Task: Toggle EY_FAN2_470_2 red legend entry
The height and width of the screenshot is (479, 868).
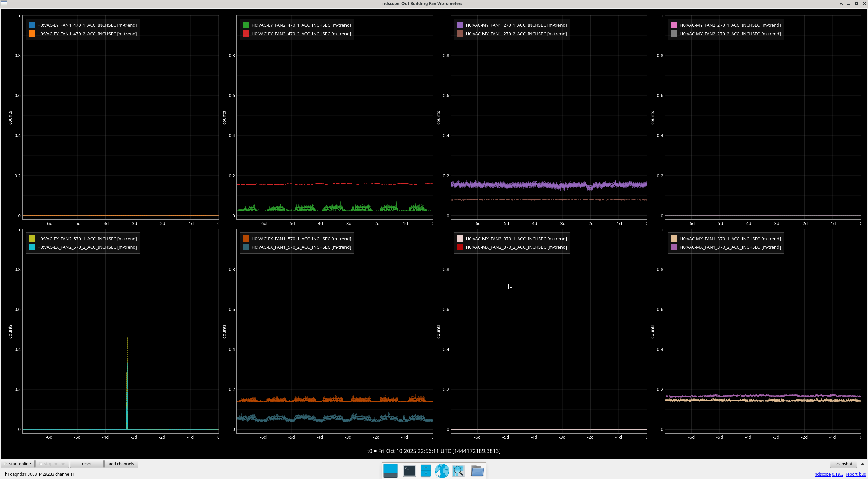Action: tap(301, 34)
